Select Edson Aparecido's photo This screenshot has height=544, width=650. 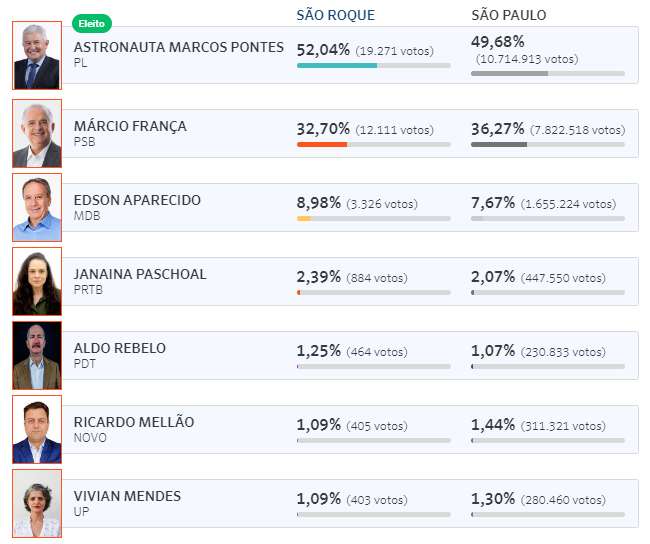coord(37,207)
